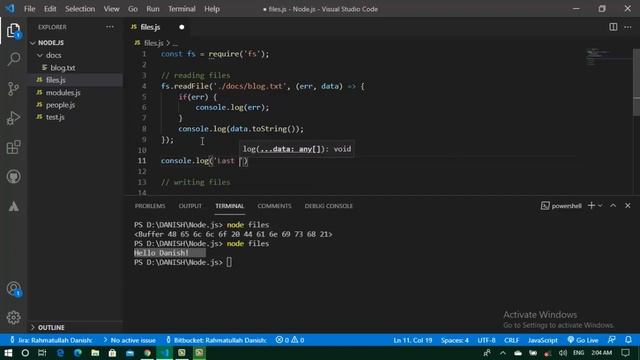This screenshot has height=360, width=640.
Task: Change language mode via JavaScript status item
Action: point(542,340)
